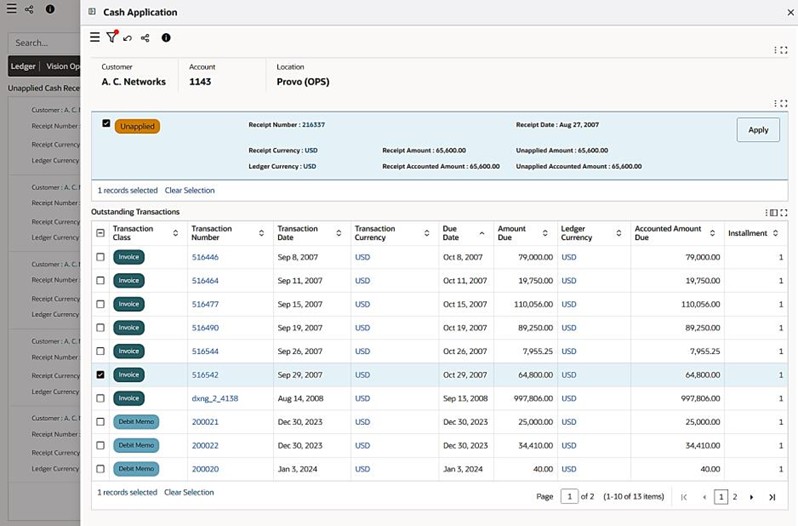Click the Invoice badge for transaction 516544

point(129,351)
